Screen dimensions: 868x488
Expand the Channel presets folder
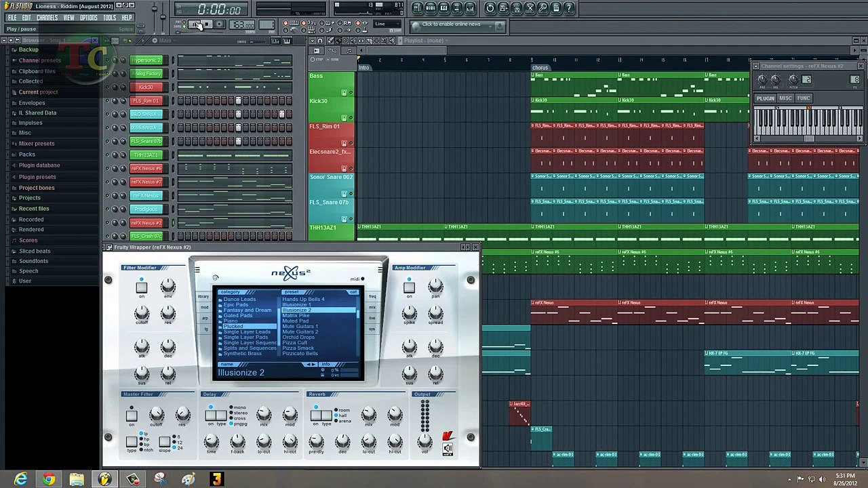pos(39,60)
